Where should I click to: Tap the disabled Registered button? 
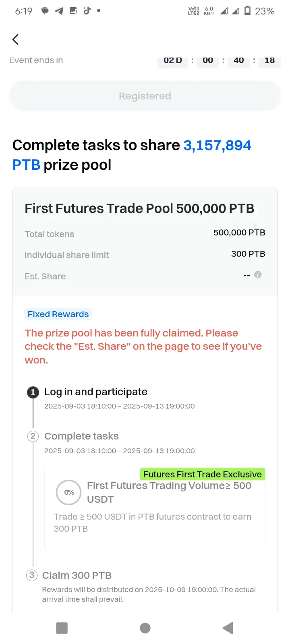145,96
